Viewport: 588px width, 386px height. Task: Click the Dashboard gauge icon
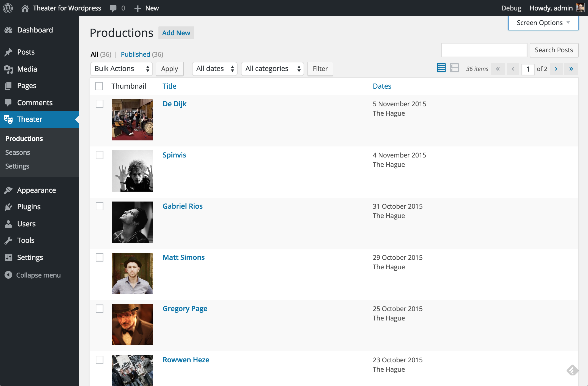click(x=9, y=30)
